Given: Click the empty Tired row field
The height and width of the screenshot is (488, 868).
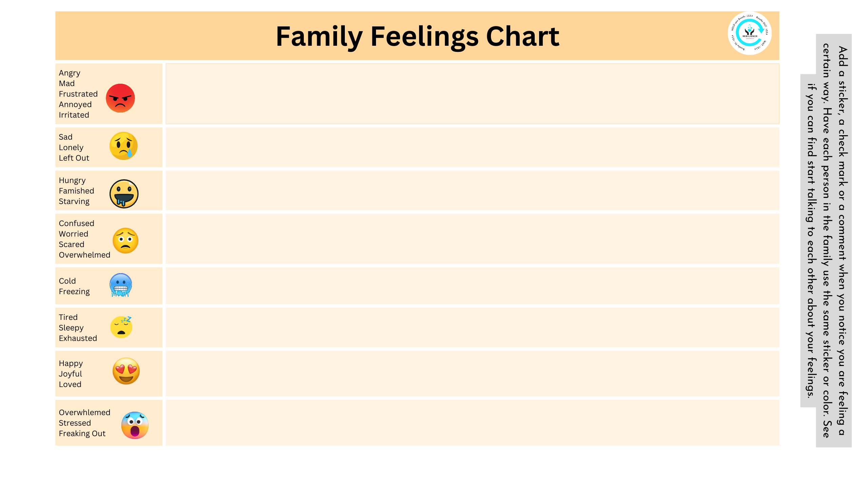Looking at the screenshot, I should tap(472, 327).
